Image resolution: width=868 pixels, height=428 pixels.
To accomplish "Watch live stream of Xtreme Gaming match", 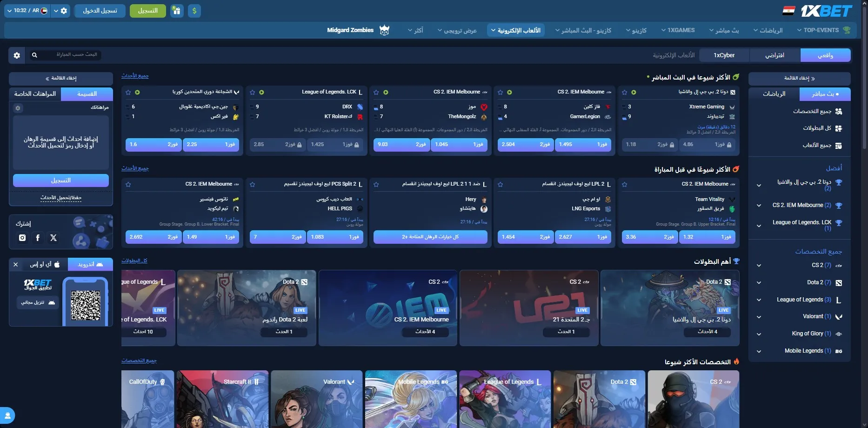I will click(634, 93).
